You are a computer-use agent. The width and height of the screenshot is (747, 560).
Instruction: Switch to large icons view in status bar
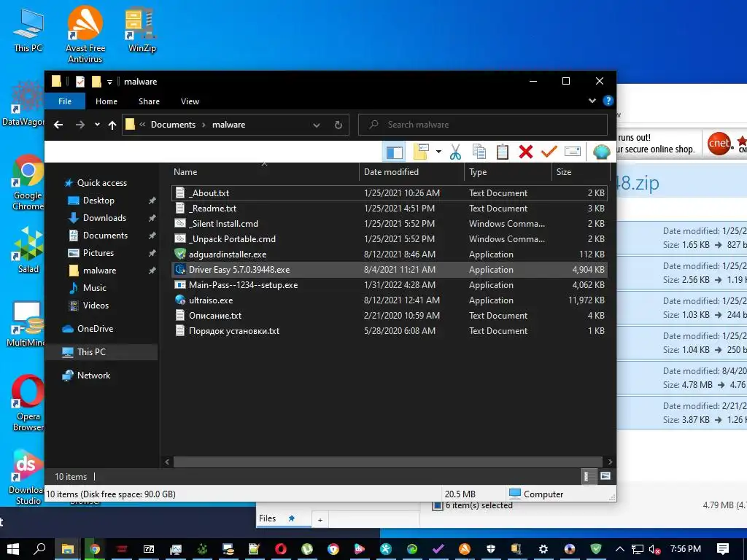(605, 477)
